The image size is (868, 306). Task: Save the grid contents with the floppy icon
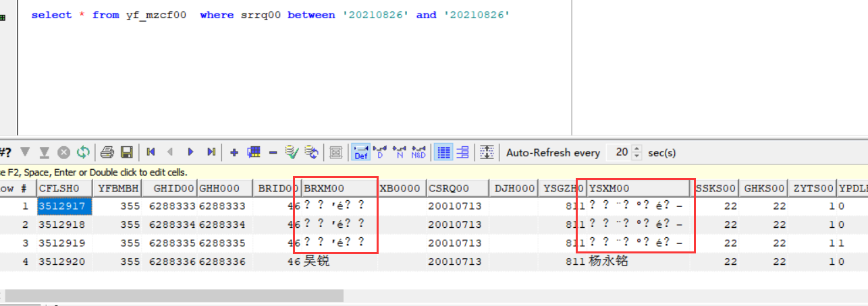coord(126,152)
